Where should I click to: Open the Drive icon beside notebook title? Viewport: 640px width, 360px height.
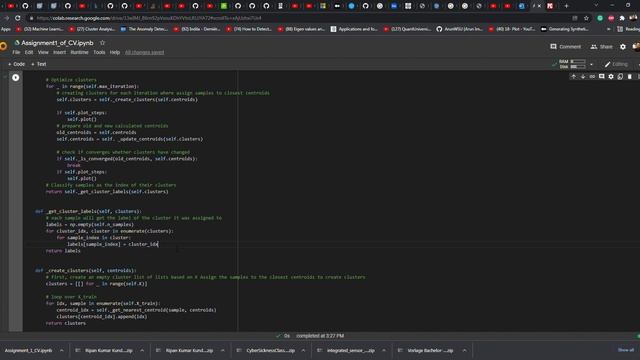17,42
